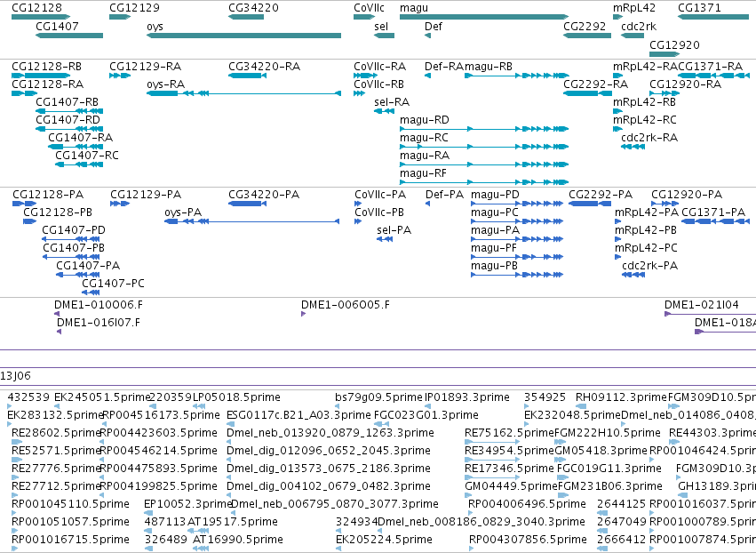The image size is (756, 553).
Task: Select the CG12128 gene label
Action: click(x=36, y=8)
